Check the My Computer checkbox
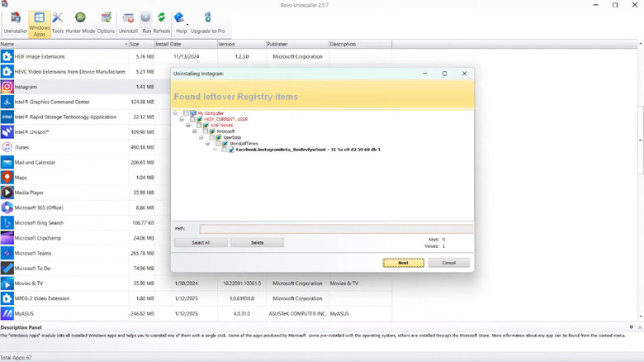Image resolution: width=644 pixels, height=362 pixels. click(x=186, y=113)
